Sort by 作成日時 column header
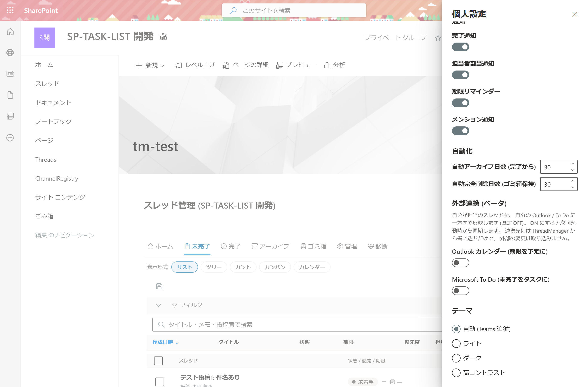The height and width of the screenshot is (387, 588). [166, 342]
